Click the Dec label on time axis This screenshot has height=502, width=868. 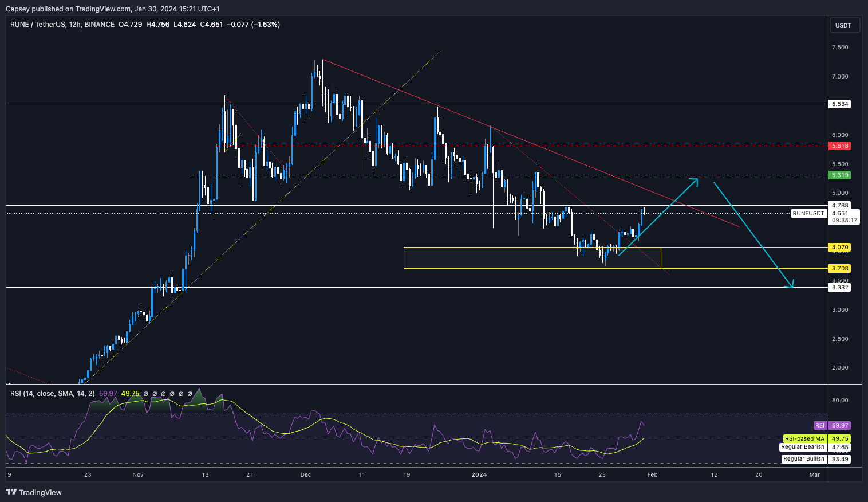tap(305, 474)
